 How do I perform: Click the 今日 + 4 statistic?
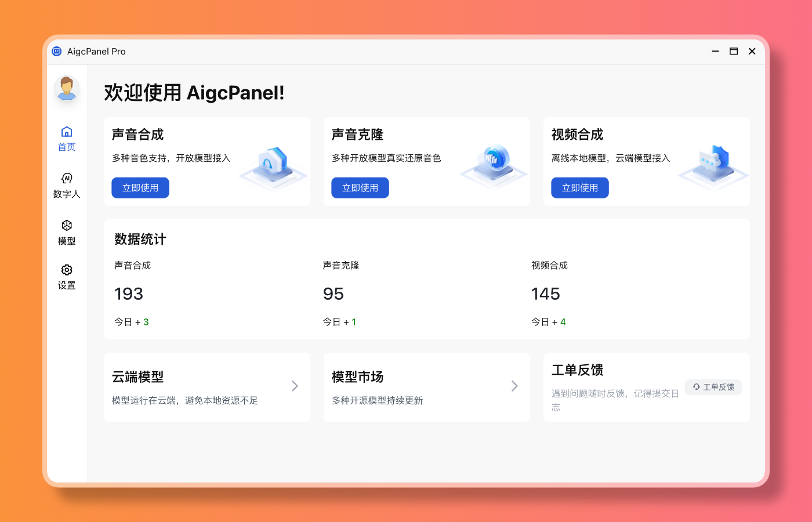click(x=549, y=321)
